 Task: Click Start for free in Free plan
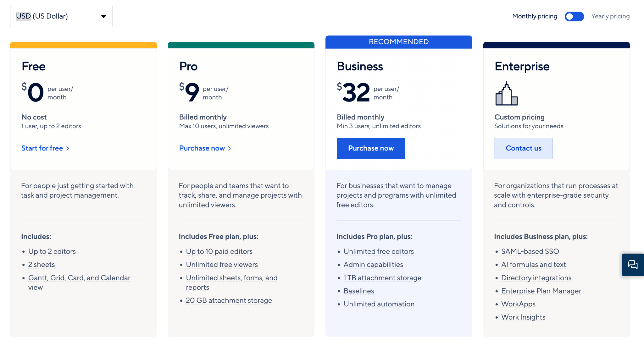(x=42, y=148)
